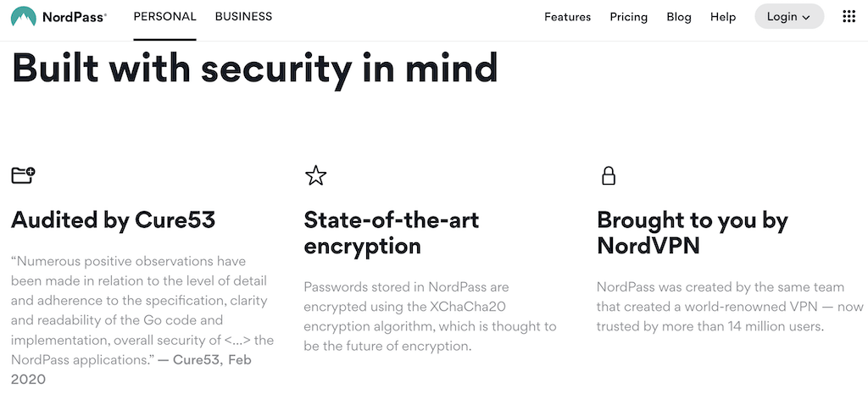The height and width of the screenshot is (394, 868).
Task: Click the Brought to you by NordVPN heading
Action: 692,233
